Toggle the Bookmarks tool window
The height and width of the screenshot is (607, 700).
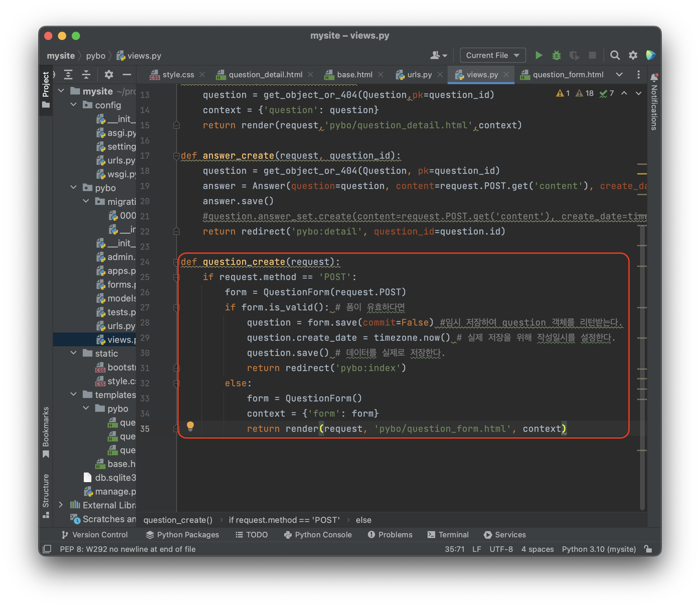pyautogui.click(x=46, y=431)
